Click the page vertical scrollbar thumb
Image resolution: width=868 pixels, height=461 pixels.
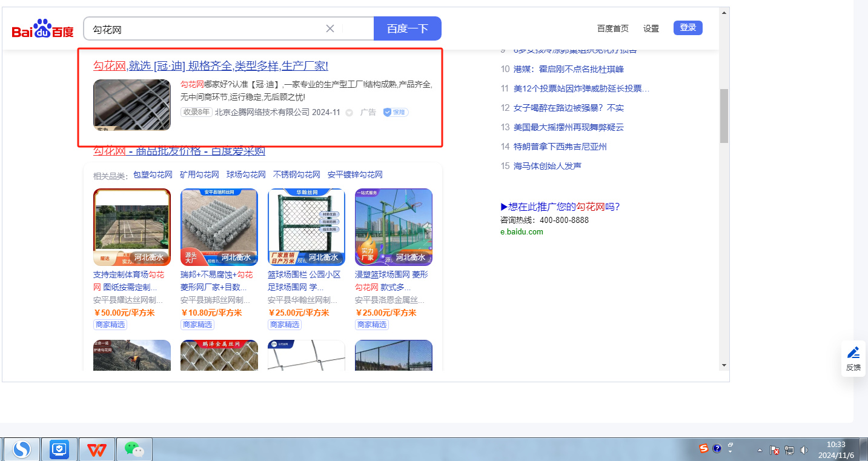[x=724, y=116]
